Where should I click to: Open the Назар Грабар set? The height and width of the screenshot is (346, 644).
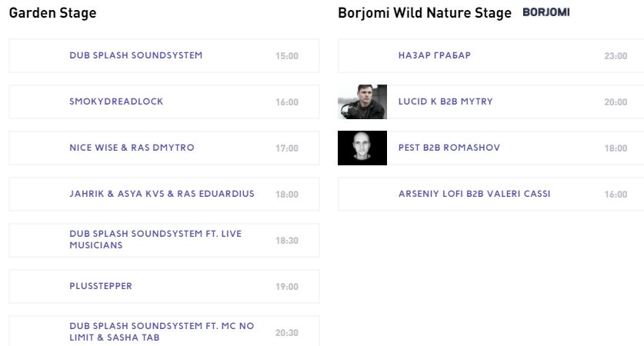(434, 55)
